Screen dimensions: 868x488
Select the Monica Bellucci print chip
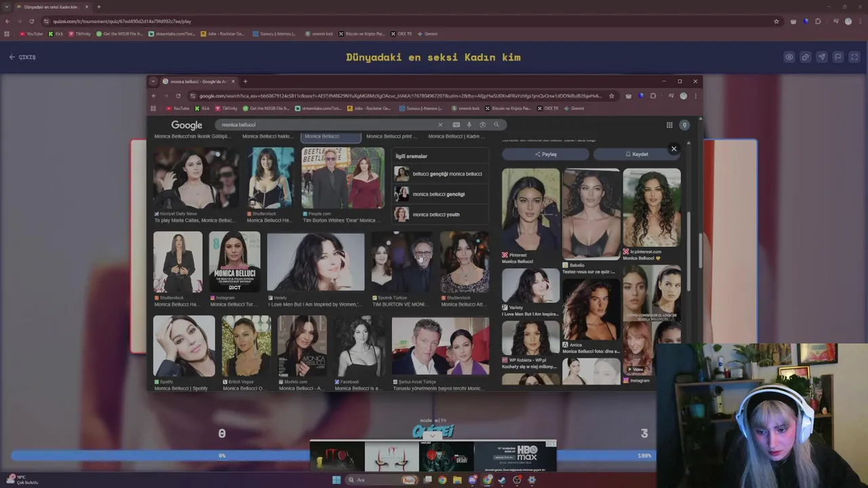[391, 136]
